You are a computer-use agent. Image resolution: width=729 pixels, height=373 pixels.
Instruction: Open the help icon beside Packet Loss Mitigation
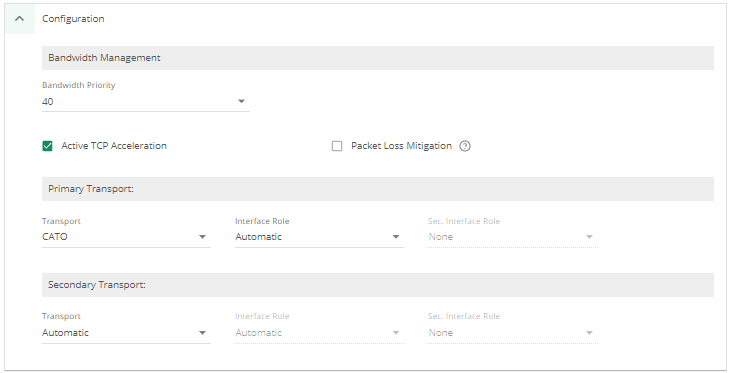click(x=465, y=146)
